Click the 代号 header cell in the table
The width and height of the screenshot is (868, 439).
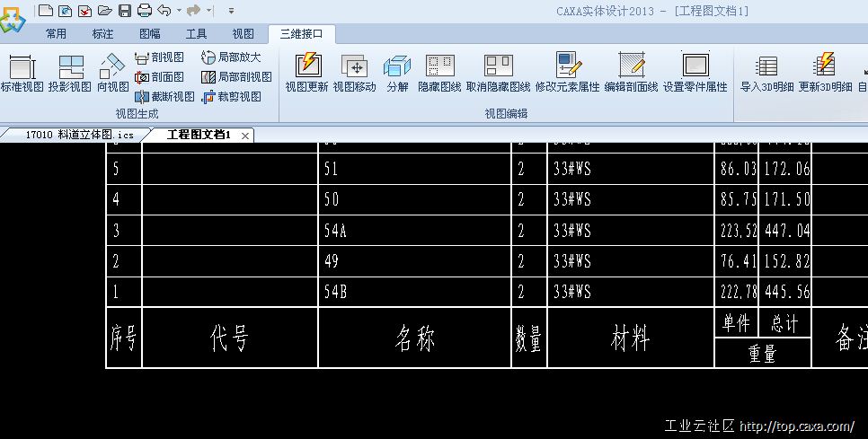point(229,338)
